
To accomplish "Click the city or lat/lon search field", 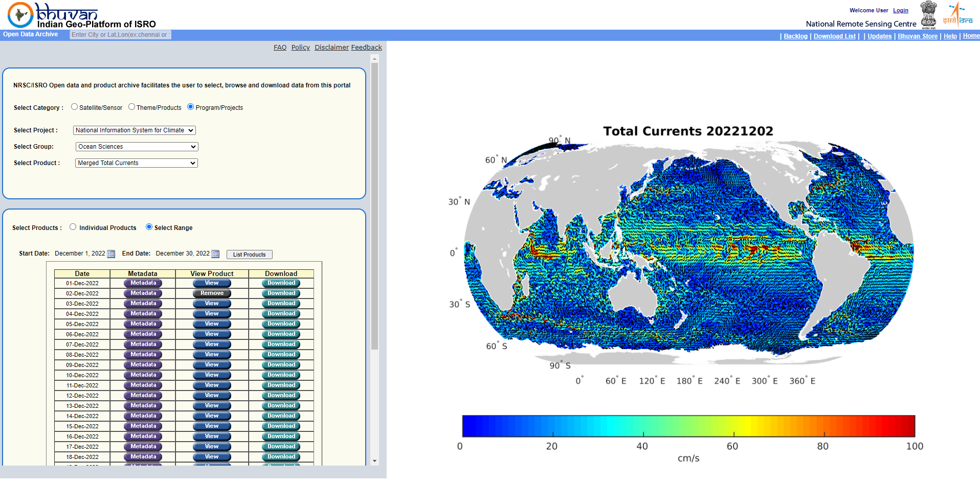I will pyautogui.click(x=120, y=35).
